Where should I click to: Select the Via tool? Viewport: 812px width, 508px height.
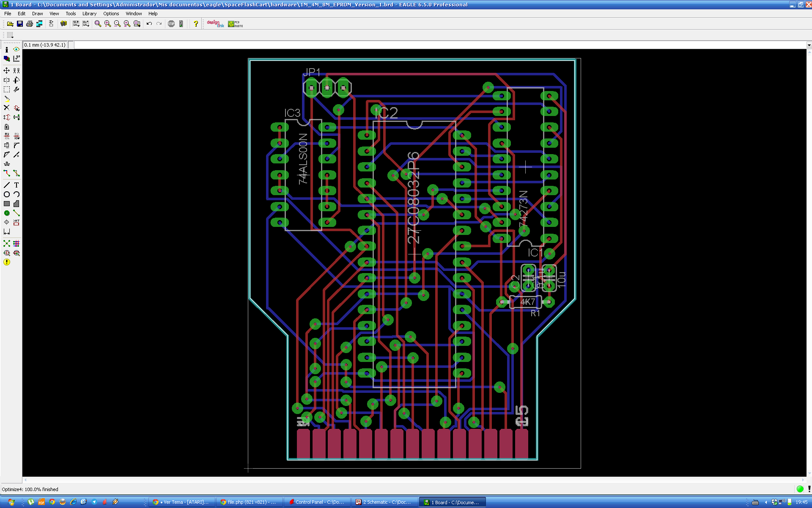(x=7, y=213)
